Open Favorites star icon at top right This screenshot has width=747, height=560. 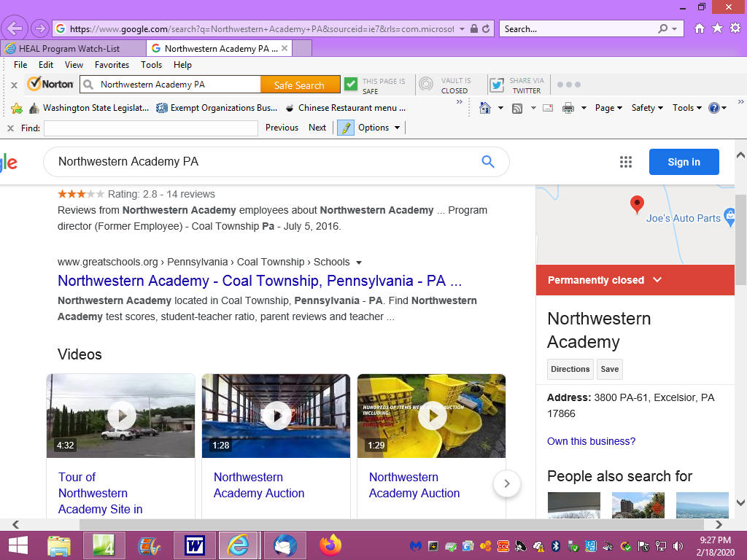(717, 28)
